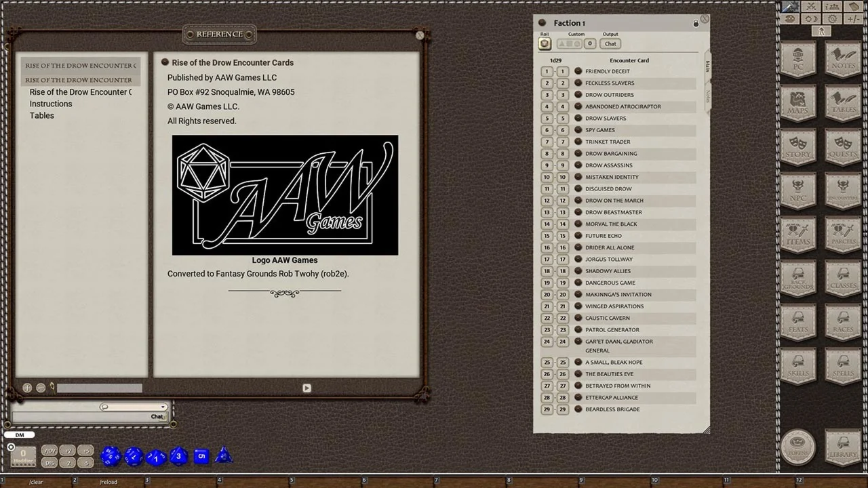The width and height of the screenshot is (868, 488).
Task: Select Instructions in the reference index
Action: click(51, 104)
